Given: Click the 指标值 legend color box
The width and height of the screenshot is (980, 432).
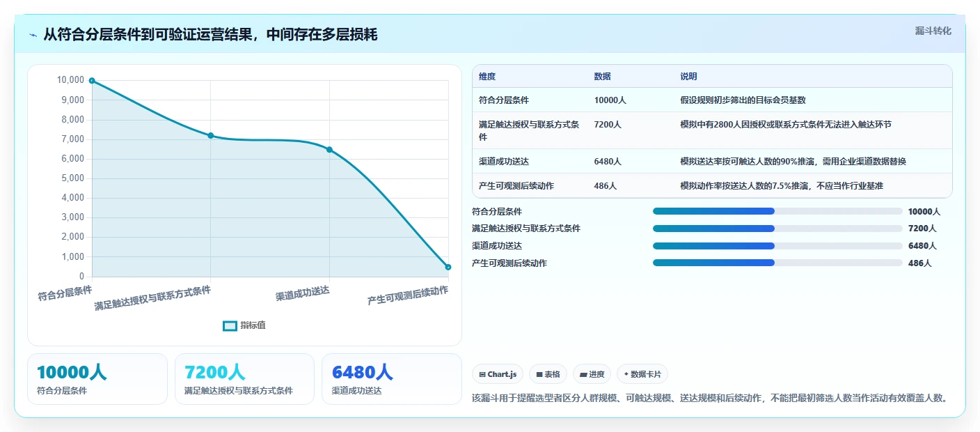Looking at the screenshot, I should coord(230,325).
